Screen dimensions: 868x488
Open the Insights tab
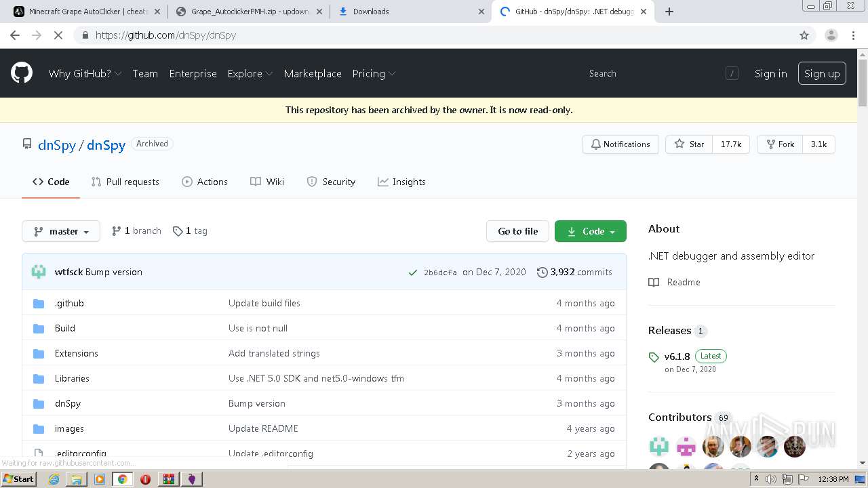[401, 182]
